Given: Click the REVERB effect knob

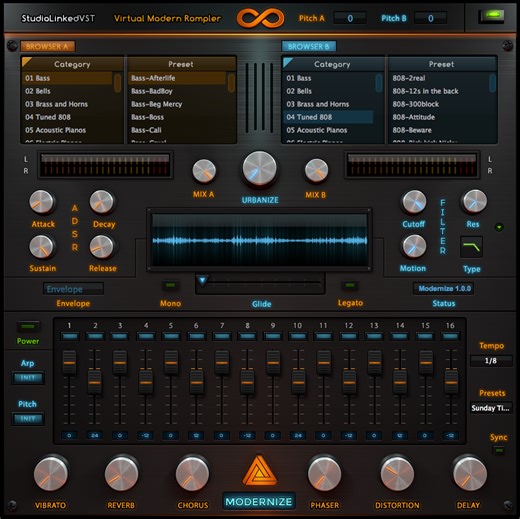Looking at the screenshot, I should (121, 474).
